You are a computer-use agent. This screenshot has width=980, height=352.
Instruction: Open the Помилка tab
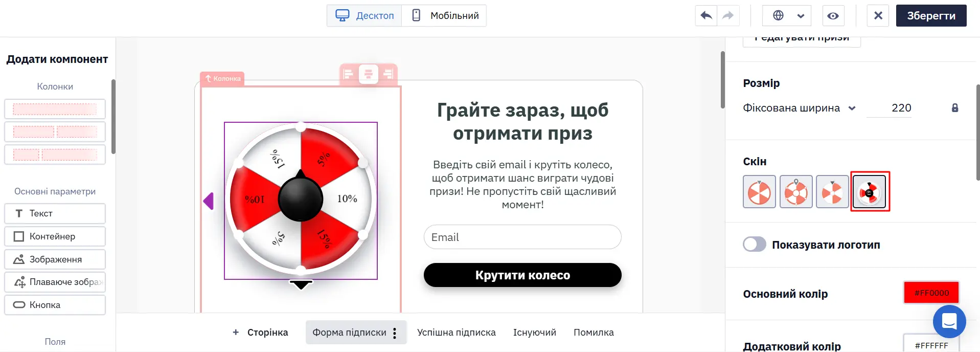point(594,333)
